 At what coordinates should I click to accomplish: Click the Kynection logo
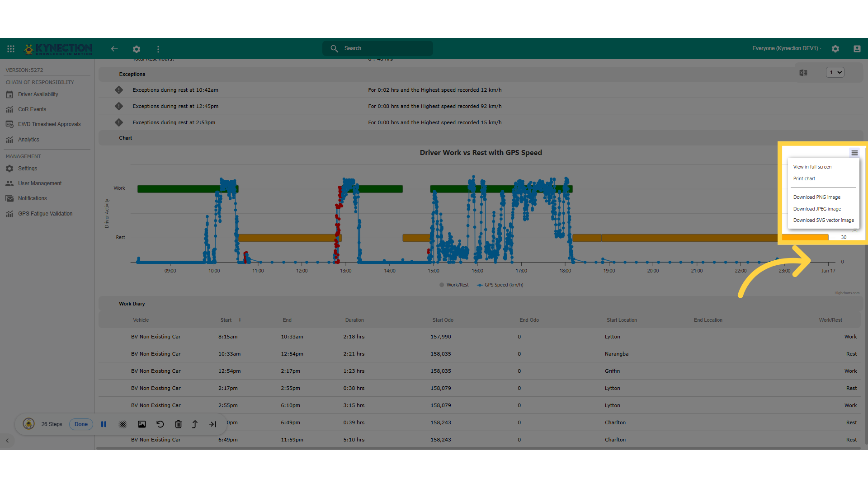(58, 49)
